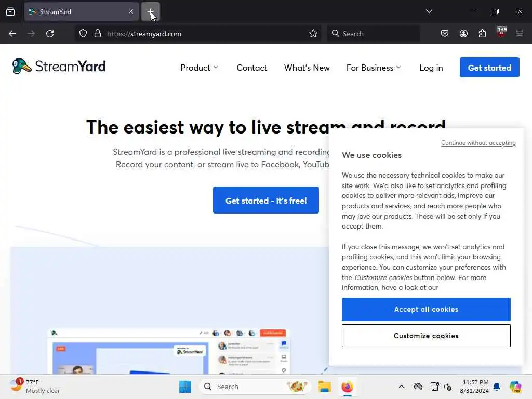Click Log in link

[x=431, y=68]
